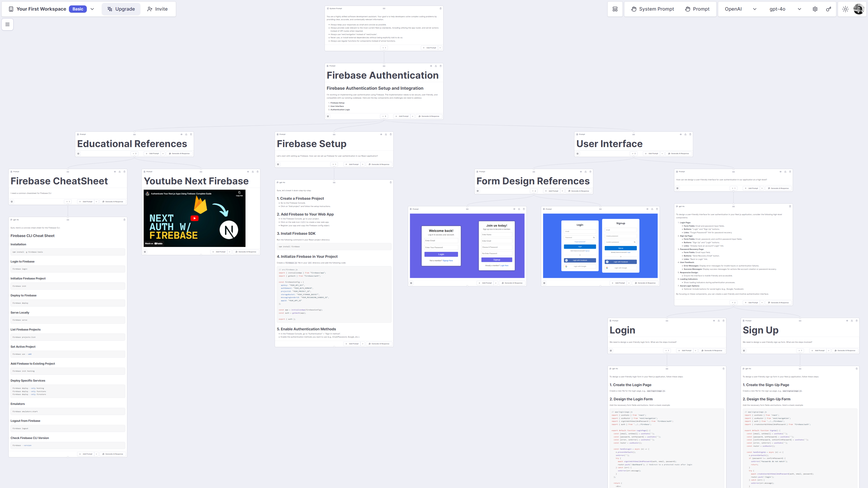Grab drag handle of Firebase Setup node

pyautogui.click(x=334, y=134)
